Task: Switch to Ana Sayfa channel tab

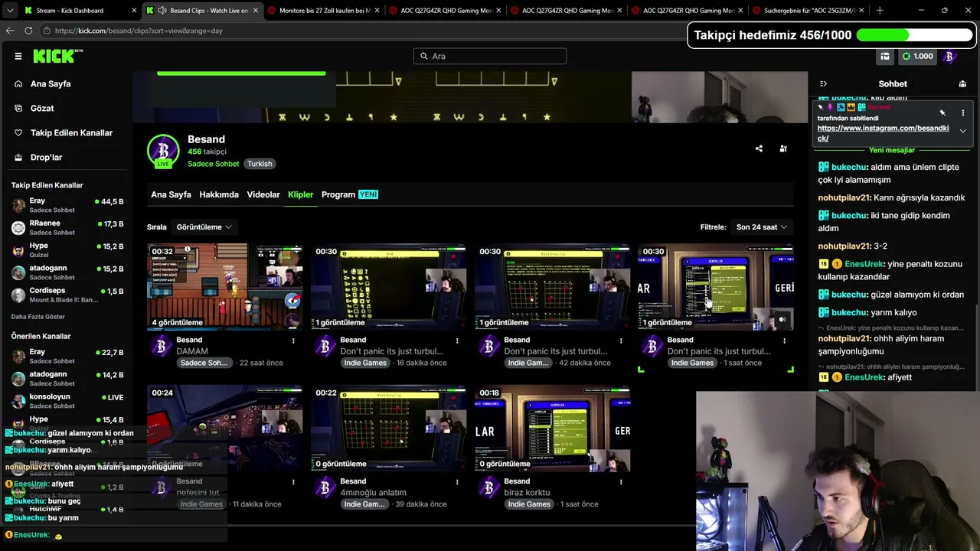Action: coord(171,194)
